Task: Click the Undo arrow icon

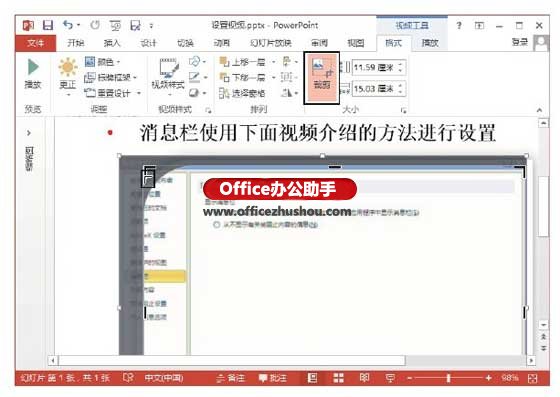Action: pyautogui.click(x=68, y=25)
